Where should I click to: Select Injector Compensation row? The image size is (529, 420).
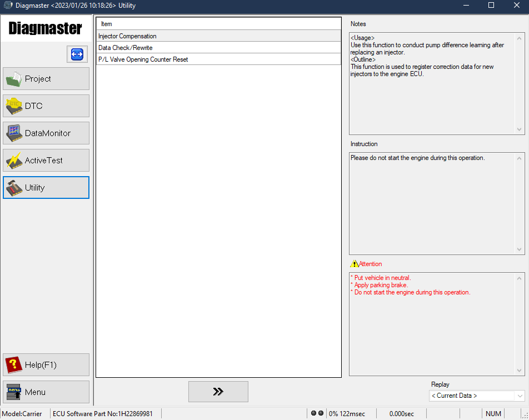coord(218,36)
